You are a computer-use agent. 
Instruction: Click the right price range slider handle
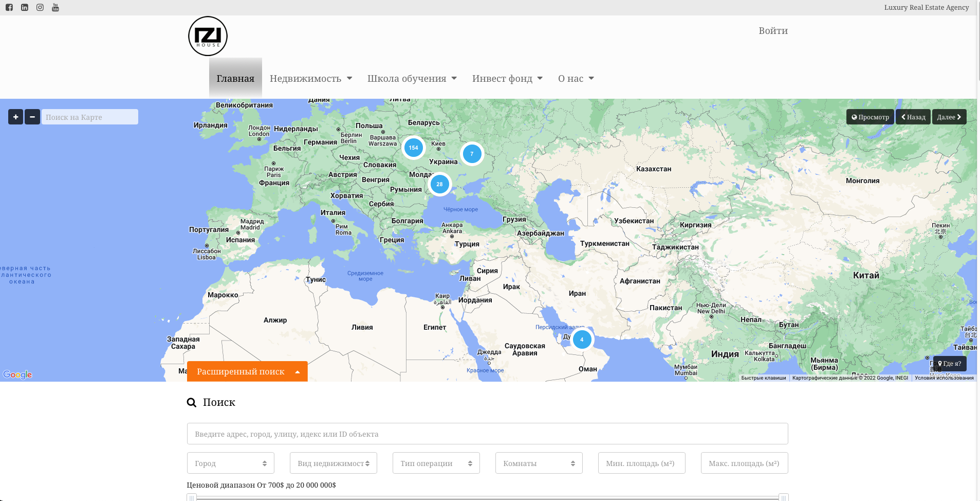click(784, 497)
